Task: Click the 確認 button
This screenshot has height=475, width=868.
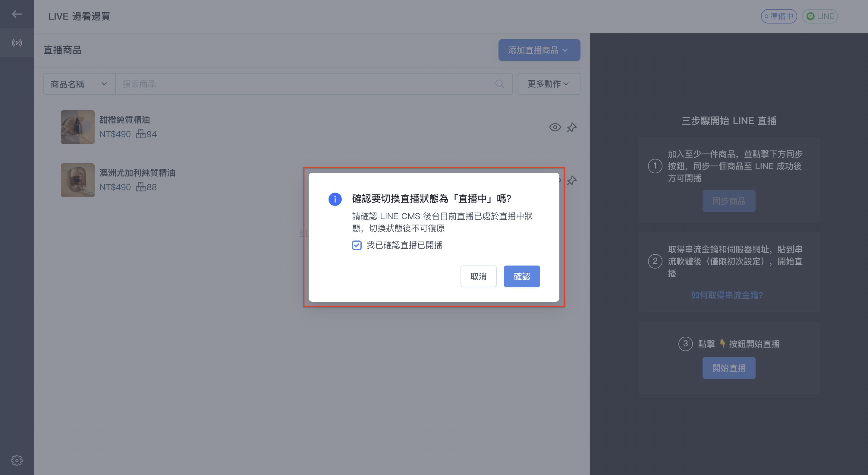Action: pos(522,276)
